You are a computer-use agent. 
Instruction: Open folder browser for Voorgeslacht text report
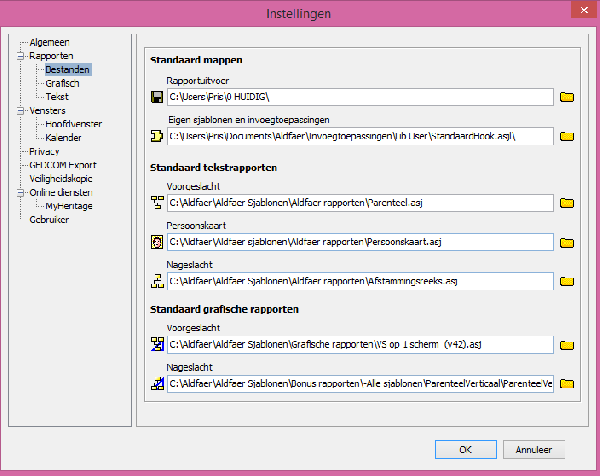[567, 203]
